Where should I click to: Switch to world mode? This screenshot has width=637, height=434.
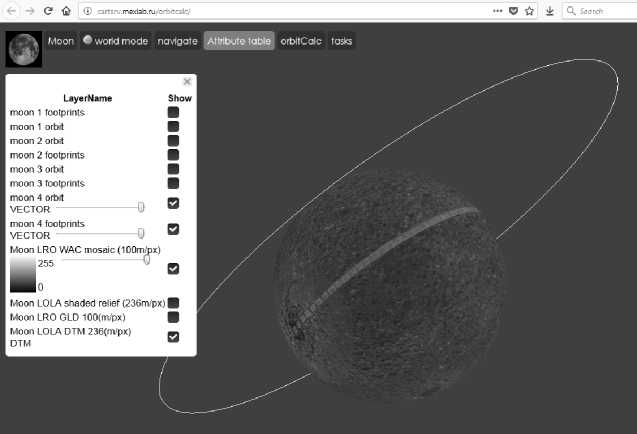(115, 41)
